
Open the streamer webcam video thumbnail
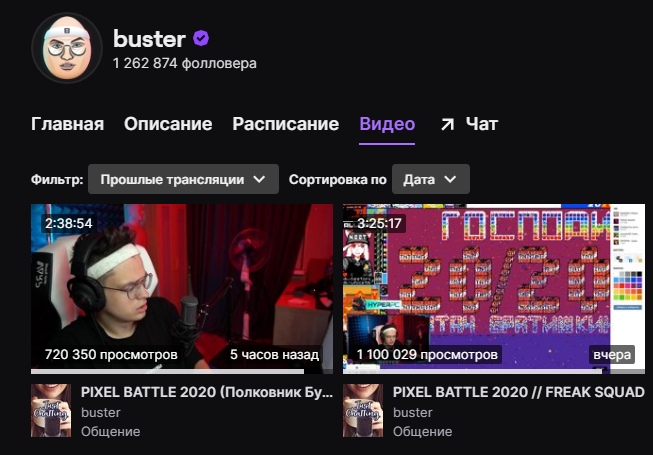click(x=182, y=287)
